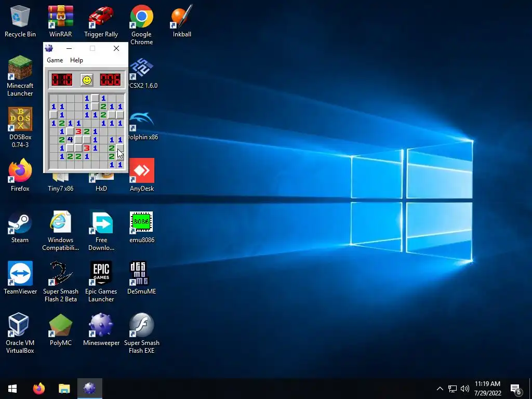
Task: Select the Steam desktop shortcut
Action: [x=20, y=227]
